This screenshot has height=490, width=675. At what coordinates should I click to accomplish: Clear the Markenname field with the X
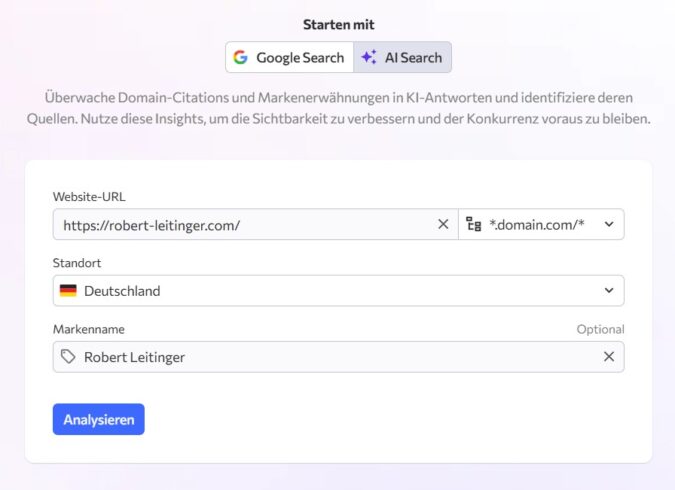pyautogui.click(x=609, y=357)
